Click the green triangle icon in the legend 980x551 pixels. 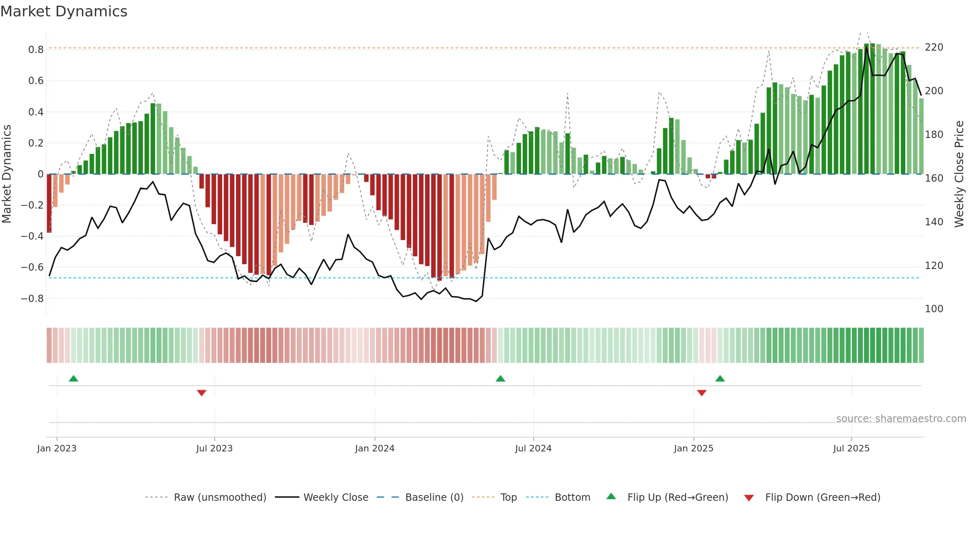(x=611, y=496)
